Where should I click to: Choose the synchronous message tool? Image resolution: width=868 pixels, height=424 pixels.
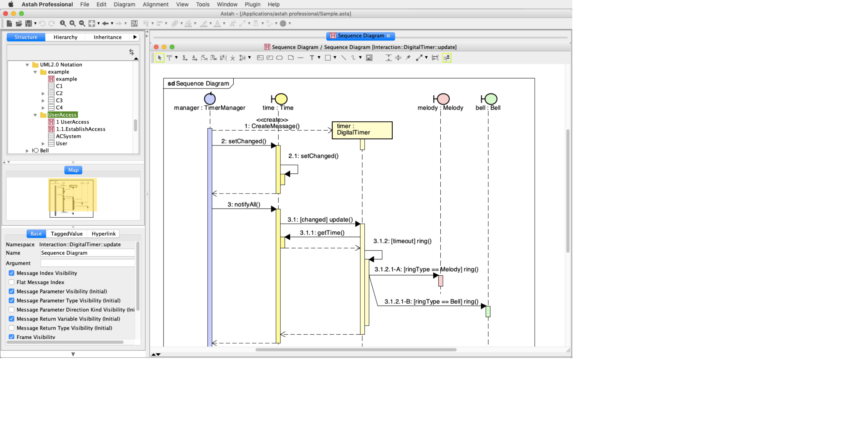pyautogui.click(x=185, y=58)
